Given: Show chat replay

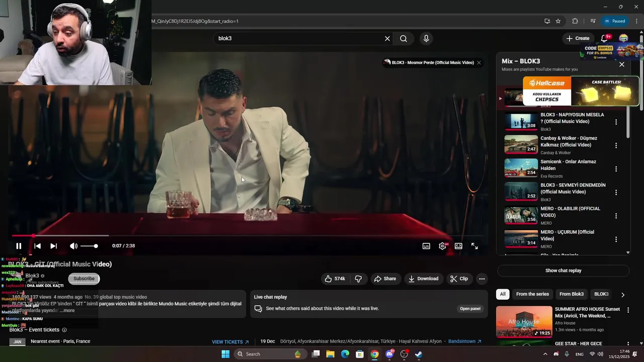Looking at the screenshot, I should pos(563,270).
